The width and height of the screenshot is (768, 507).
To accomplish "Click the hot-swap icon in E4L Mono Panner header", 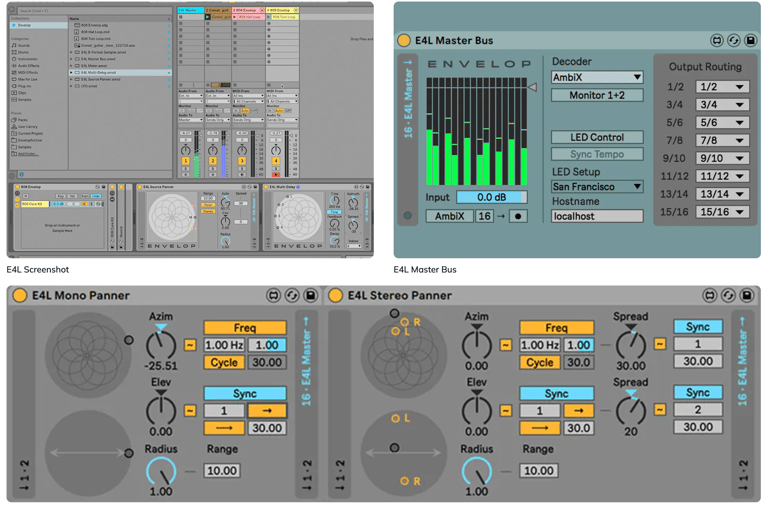I will coord(273,295).
